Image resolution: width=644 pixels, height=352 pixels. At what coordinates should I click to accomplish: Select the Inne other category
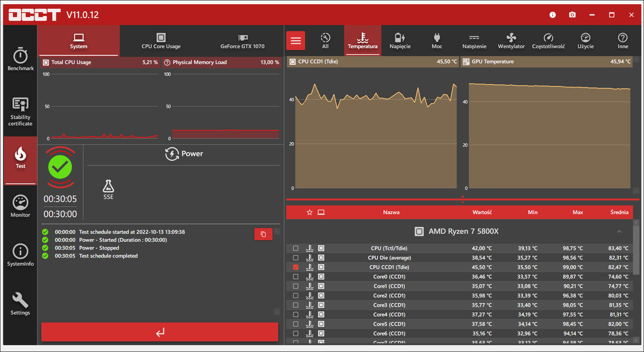[623, 41]
